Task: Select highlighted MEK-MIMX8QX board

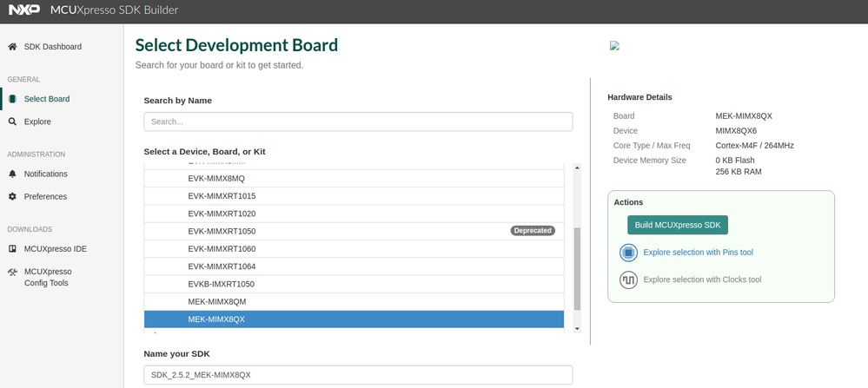Action: click(354, 319)
